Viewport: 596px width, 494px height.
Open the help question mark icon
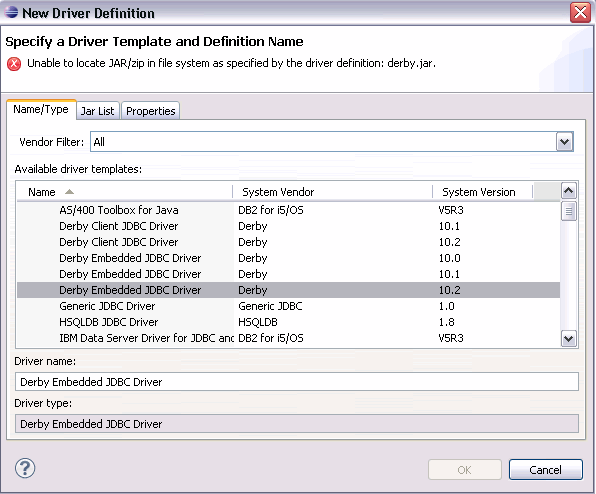(x=25, y=468)
